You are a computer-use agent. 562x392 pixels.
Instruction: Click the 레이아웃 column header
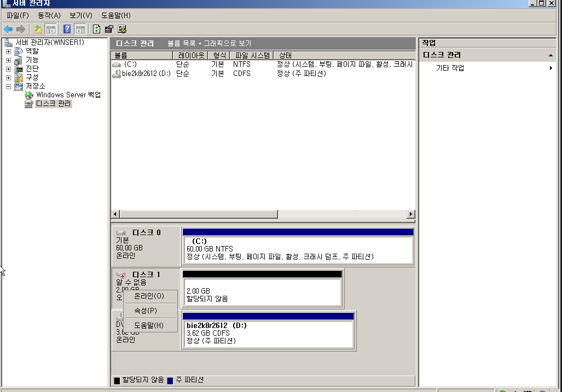pyautogui.click(x=190, y=55)
